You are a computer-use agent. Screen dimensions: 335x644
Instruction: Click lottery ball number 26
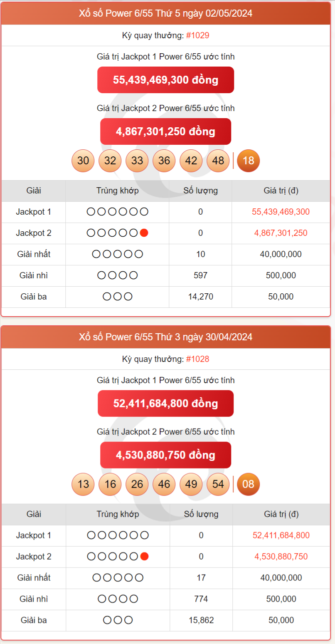[137, 484]
